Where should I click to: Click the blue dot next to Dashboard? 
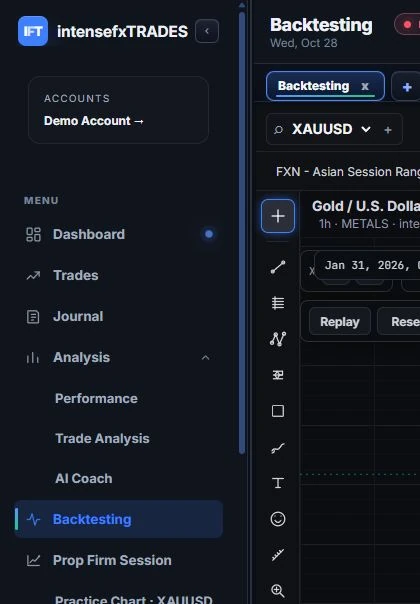[x=209, y=234]
